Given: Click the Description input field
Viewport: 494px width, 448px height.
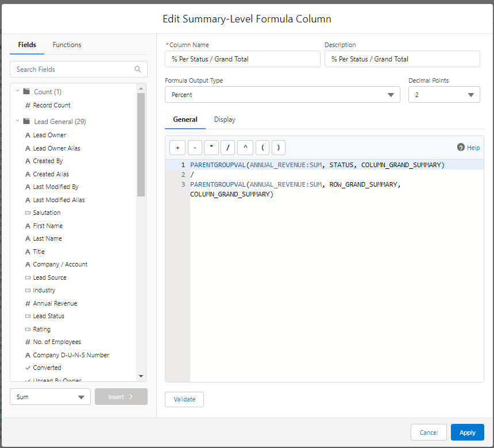Looking at the screenshot, I should (x=402, y=59).
